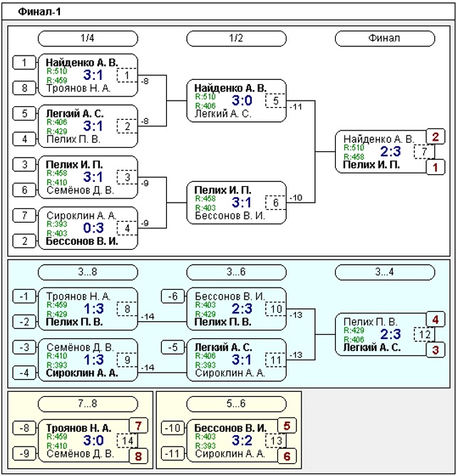The height and width of the screenshot is (476, 457).
Task: Click seed 1 box in quarterfinals
Action: coord(24,63)
